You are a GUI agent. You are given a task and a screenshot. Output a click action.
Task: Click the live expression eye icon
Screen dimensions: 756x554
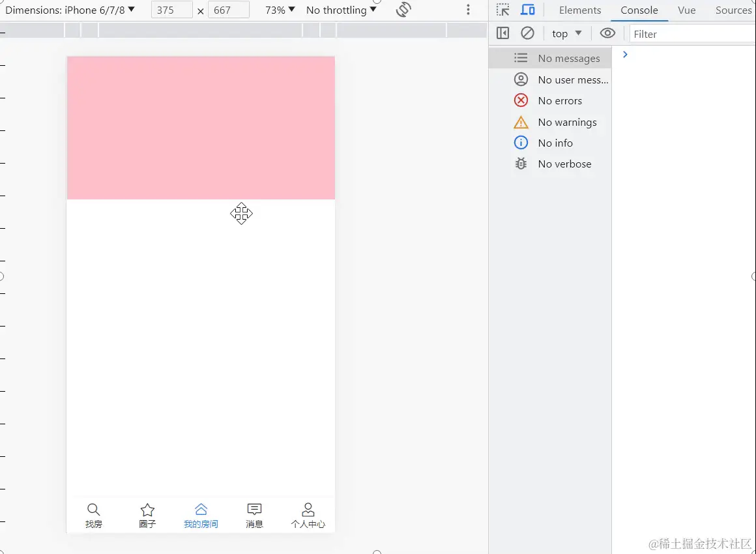point(607,33)
